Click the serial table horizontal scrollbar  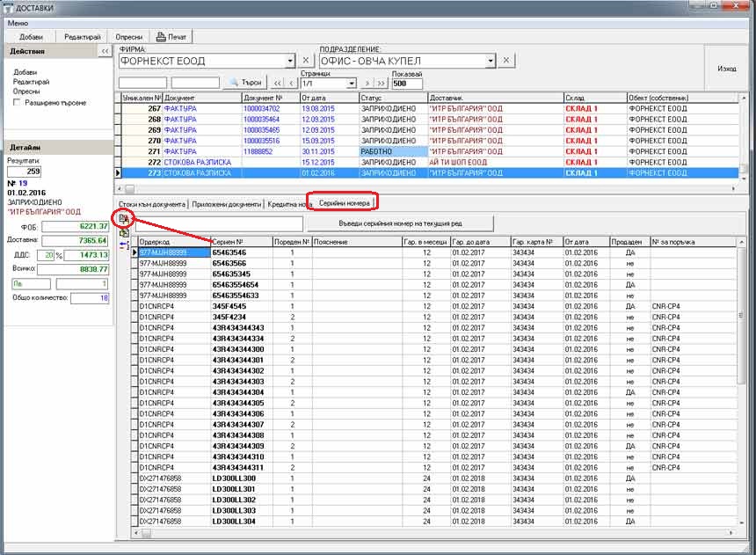pyautogui.click(x=434, y=533)
